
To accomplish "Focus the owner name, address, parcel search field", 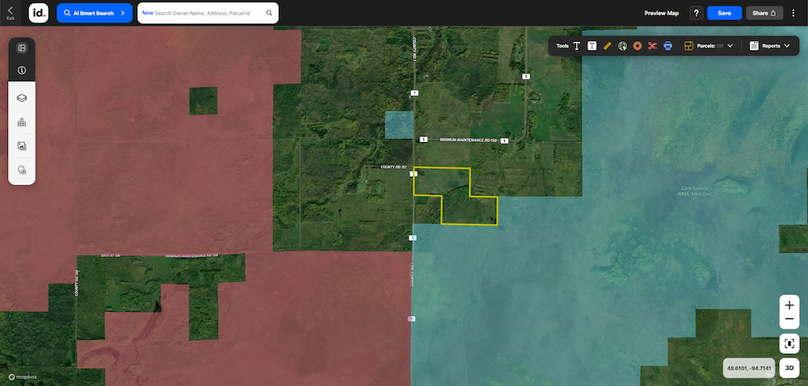I will coord(208,13).
